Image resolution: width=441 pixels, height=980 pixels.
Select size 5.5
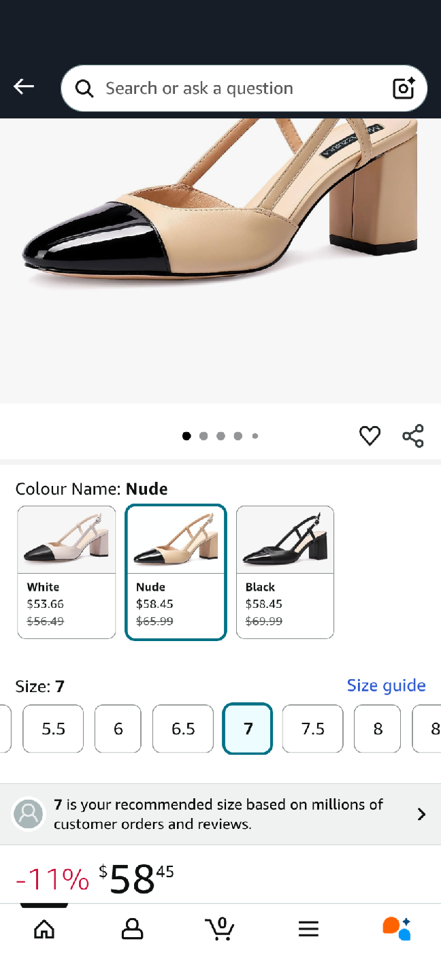point(53,729)
